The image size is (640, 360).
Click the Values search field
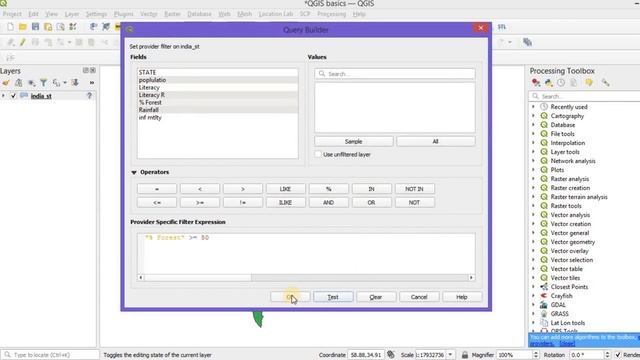[395, 74]
